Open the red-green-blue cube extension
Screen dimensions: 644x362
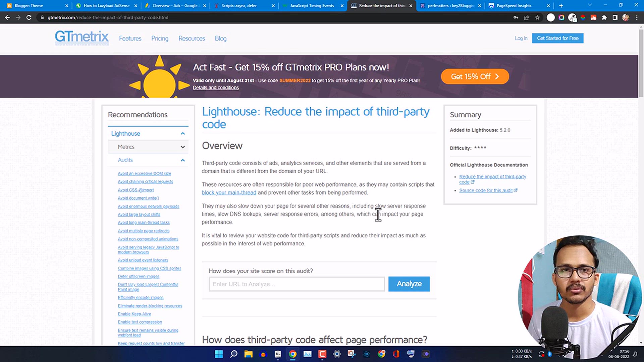583,17
